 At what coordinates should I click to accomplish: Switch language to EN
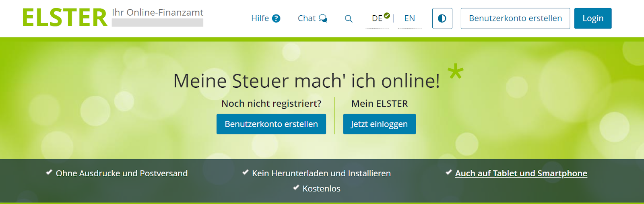click(410, 19)
